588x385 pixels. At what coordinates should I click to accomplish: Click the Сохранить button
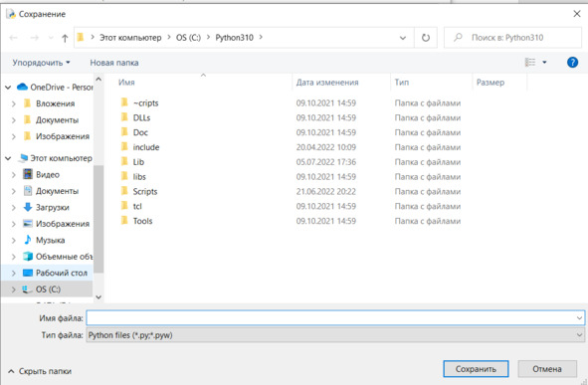476,369
